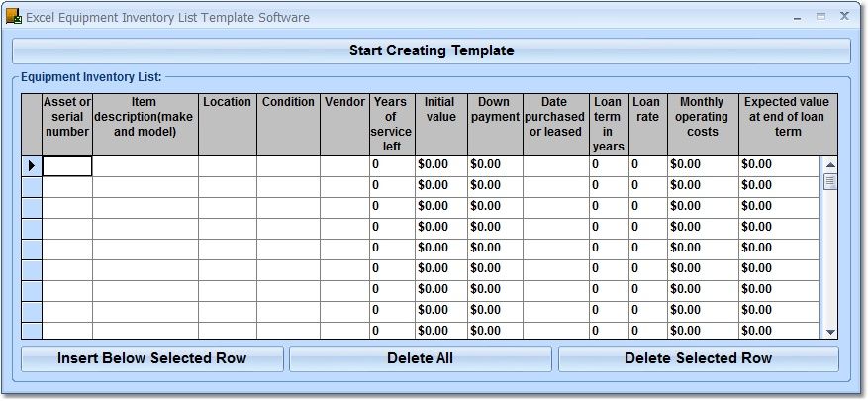Click first row Asset or serial number cell

point(67,166)
